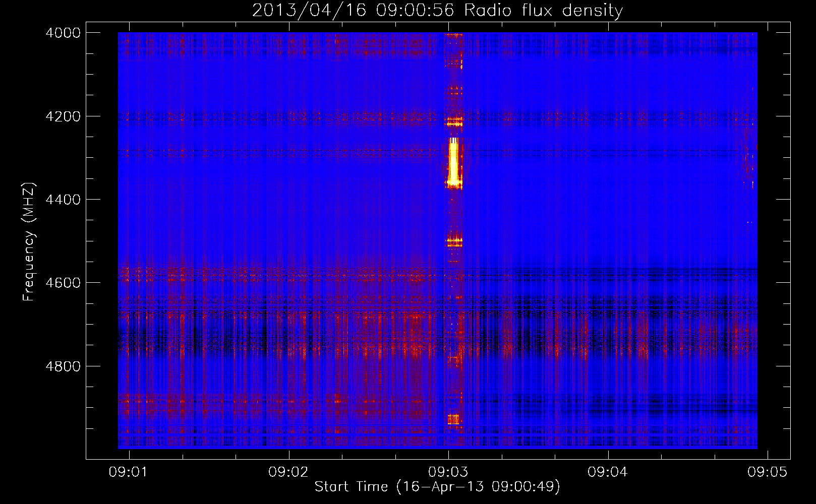Click the 09:02 time tick label
The height and width of the screenshot is (504, 816).
coord(289,472)
